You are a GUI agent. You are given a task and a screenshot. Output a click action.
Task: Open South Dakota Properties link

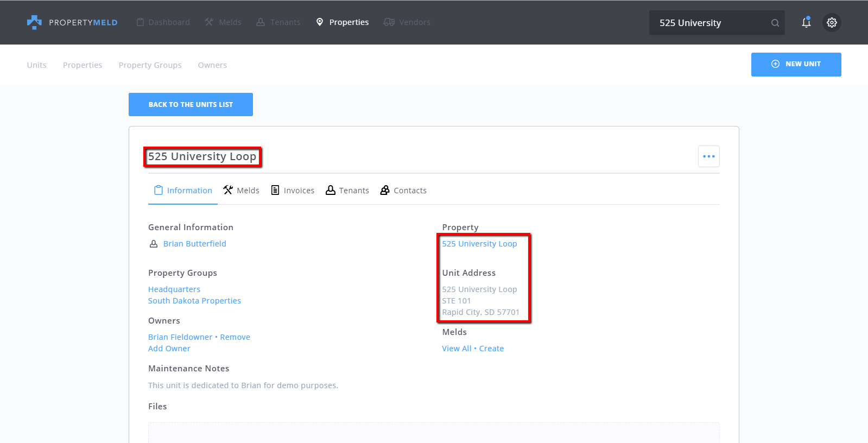click(194, 301)
